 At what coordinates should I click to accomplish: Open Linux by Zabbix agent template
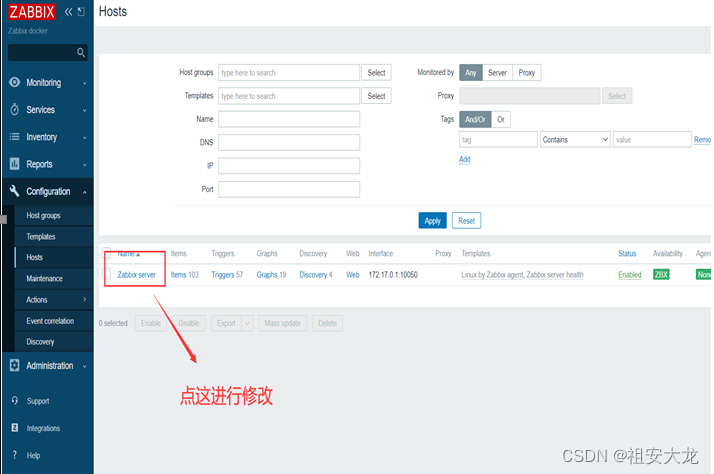492,275
